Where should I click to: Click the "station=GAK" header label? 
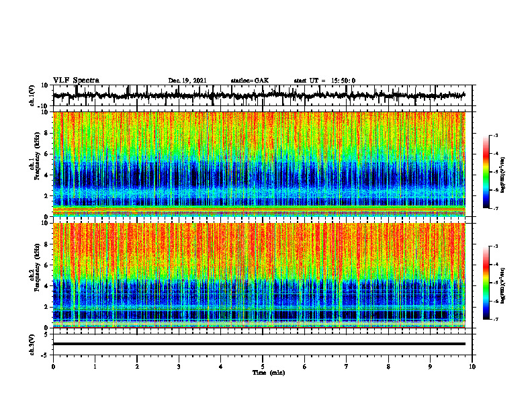pyautogui.click(x=250, y=81)
